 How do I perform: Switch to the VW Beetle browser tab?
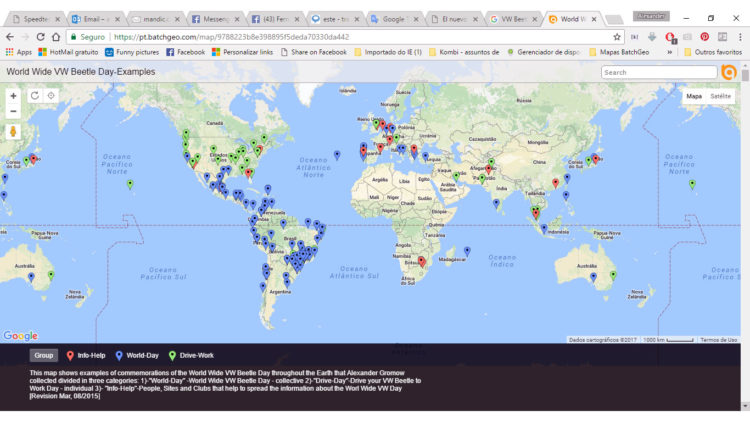[x=516, y=19]
